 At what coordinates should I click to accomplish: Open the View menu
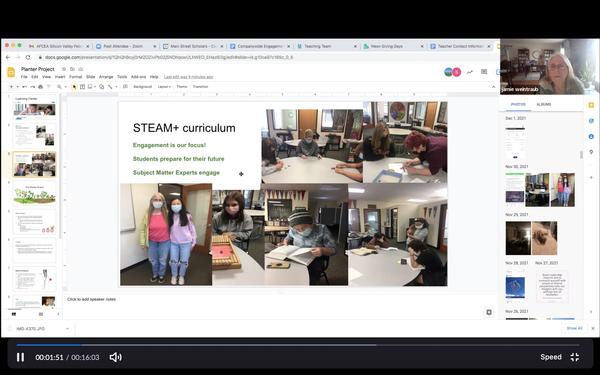click(46, 77)
